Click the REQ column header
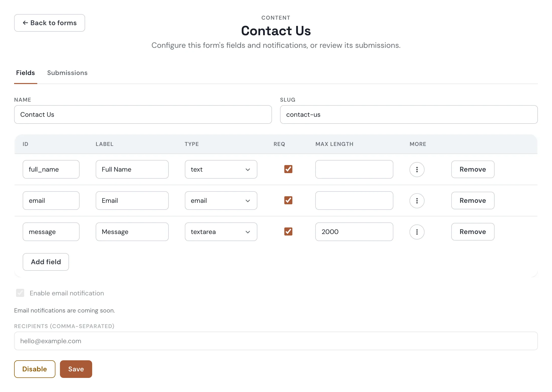The width and height of the screenshot is (552, 392). [x=279, y=144]
